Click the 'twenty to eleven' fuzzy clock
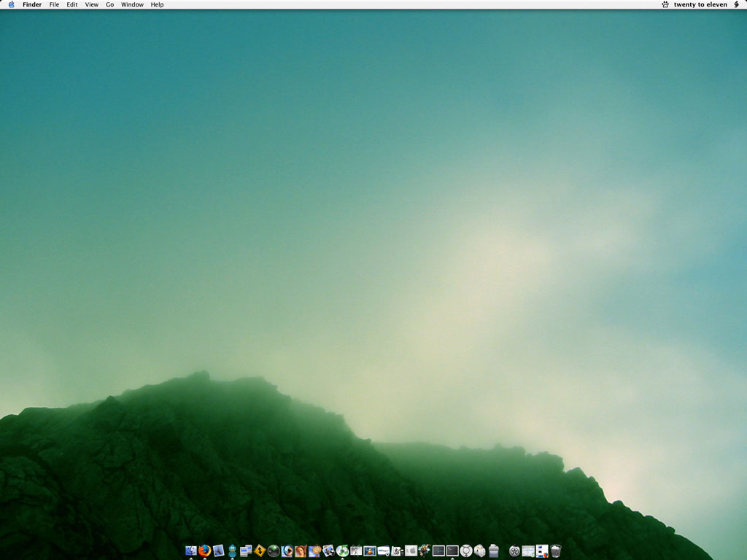The image size is (747, 560). 700,5
